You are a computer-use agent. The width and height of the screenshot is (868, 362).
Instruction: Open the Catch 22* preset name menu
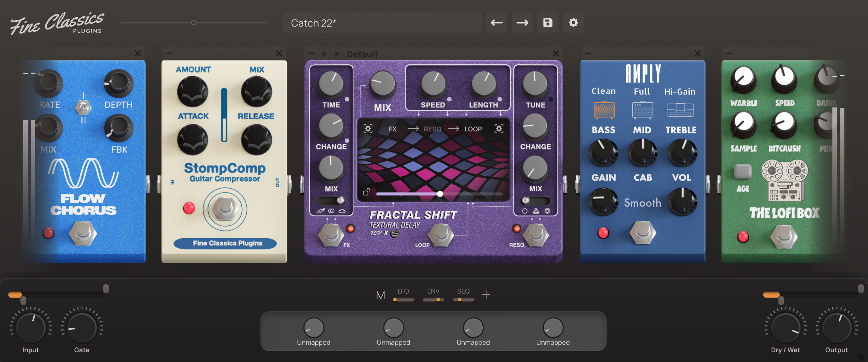tap(382, 23)
